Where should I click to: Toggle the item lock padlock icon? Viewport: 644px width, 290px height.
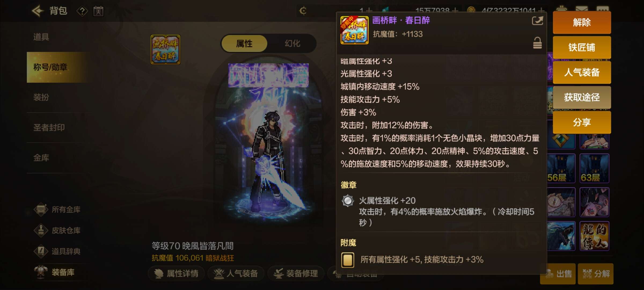537,43
